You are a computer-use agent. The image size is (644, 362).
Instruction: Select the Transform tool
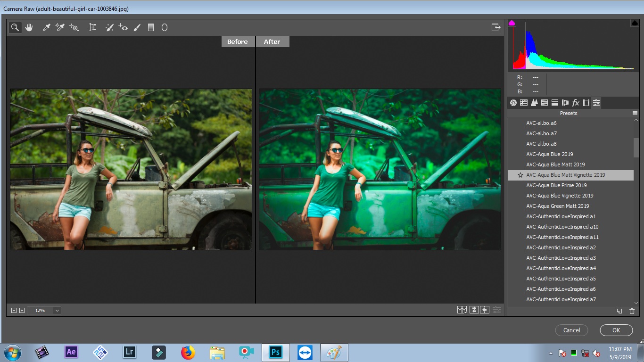click(93, 27)
